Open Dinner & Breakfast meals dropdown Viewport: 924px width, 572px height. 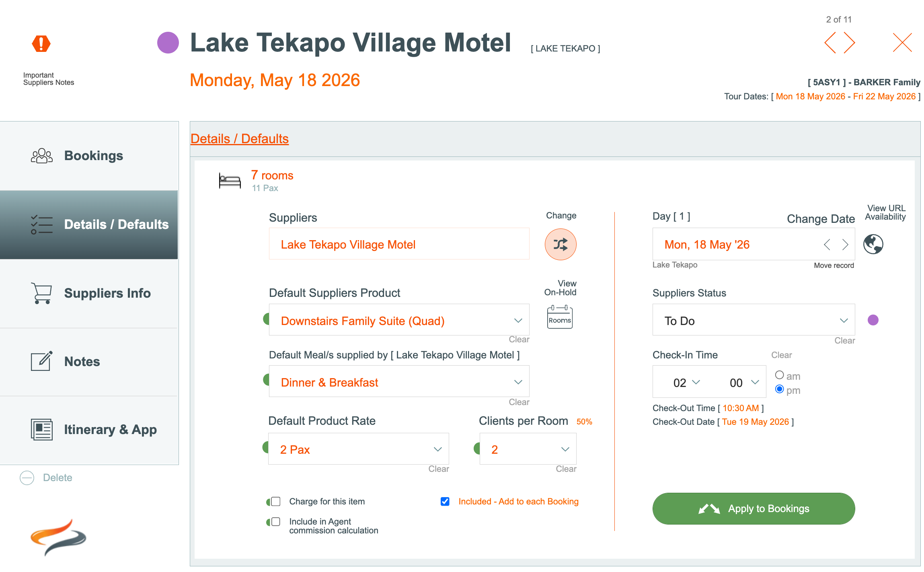tap(518, 382)
